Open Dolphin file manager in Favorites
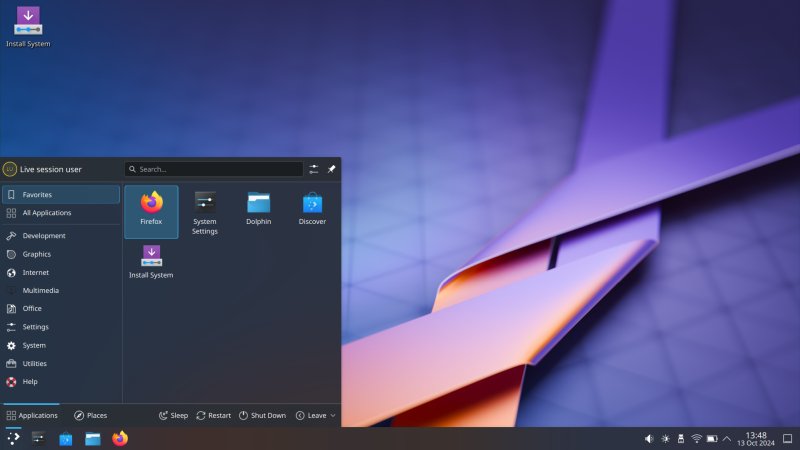Viewport: 800px width, 450px height. (x=259, y=211)
